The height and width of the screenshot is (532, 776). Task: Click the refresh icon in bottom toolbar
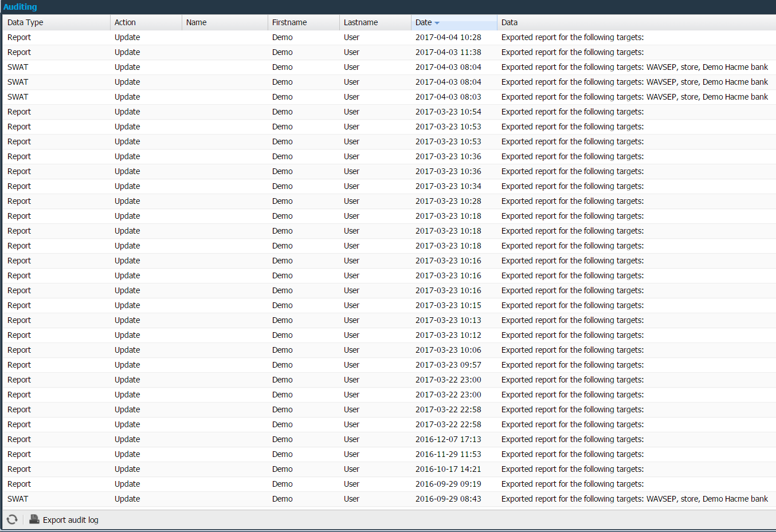tap(12, 519)
